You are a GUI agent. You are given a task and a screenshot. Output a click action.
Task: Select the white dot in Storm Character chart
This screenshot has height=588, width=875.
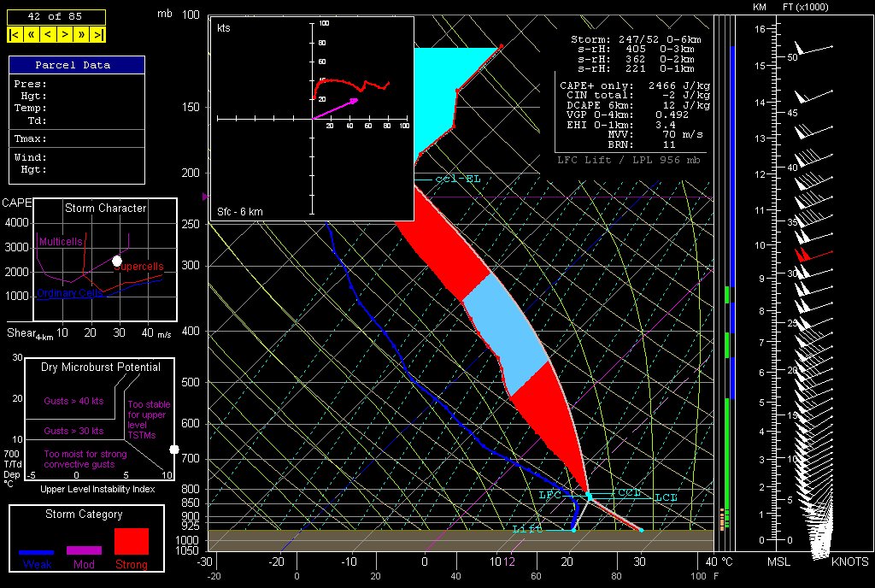(x=117, y=261)
